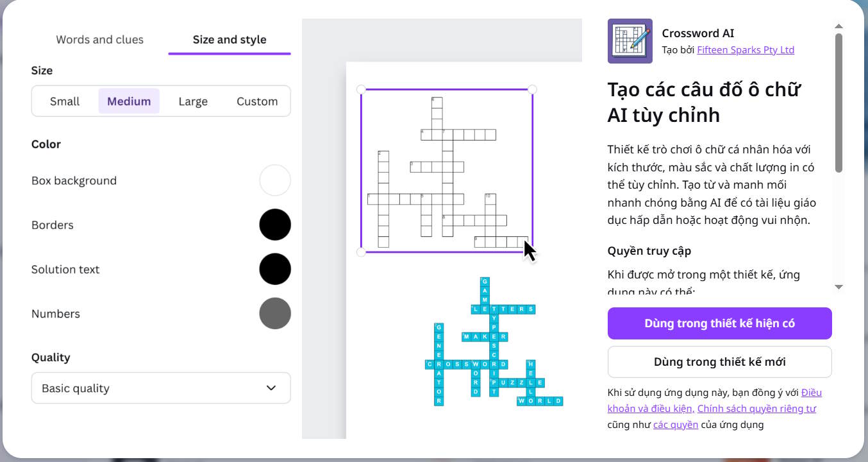Select the Medium size option
This screenshot has height=462, width=868.
[128, 101]
